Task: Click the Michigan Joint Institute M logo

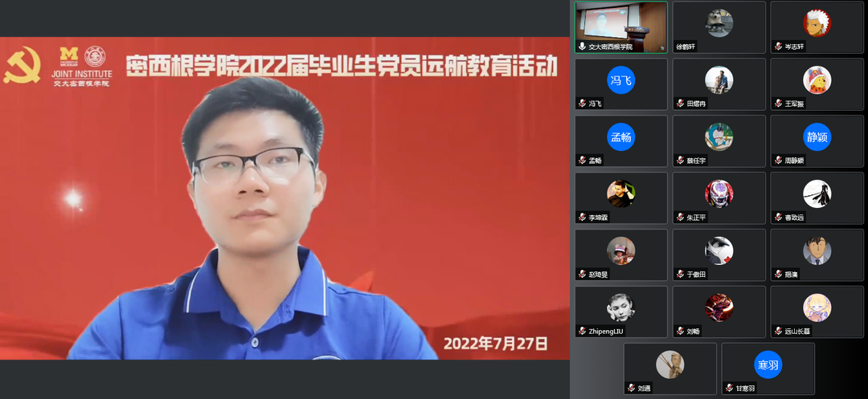Action: click(x=69, y=56)
